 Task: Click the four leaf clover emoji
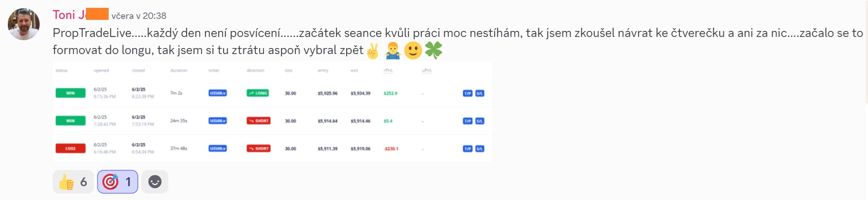pyautogui.click(x=434, y=50)
